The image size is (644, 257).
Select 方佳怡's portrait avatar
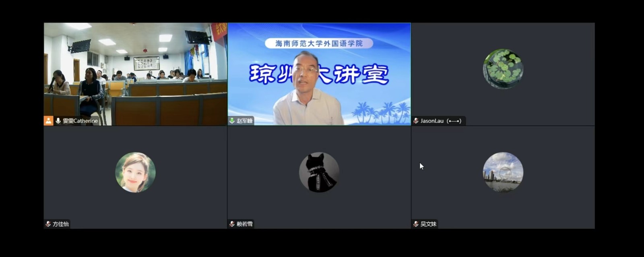click(135, 172)
